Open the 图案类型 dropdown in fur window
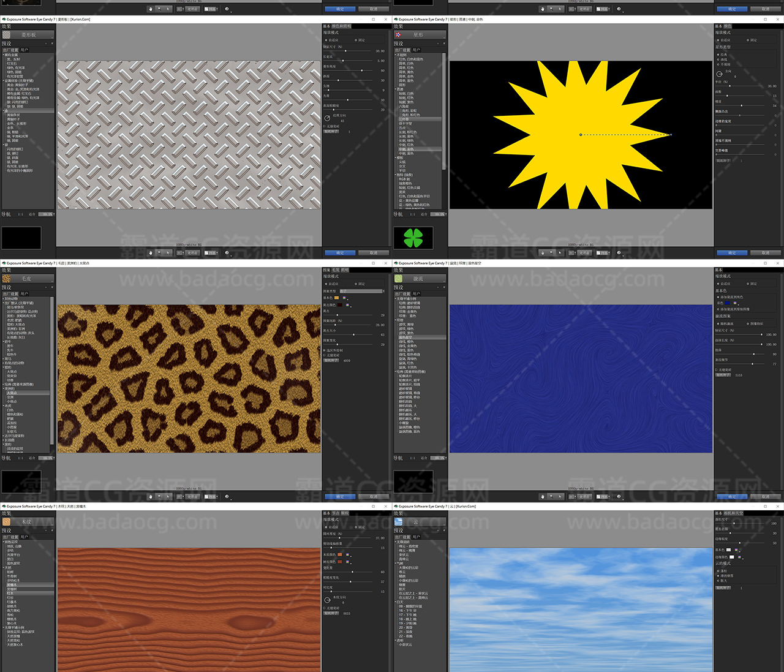This screenshot has width=784, height=672. tap(361, 291)
